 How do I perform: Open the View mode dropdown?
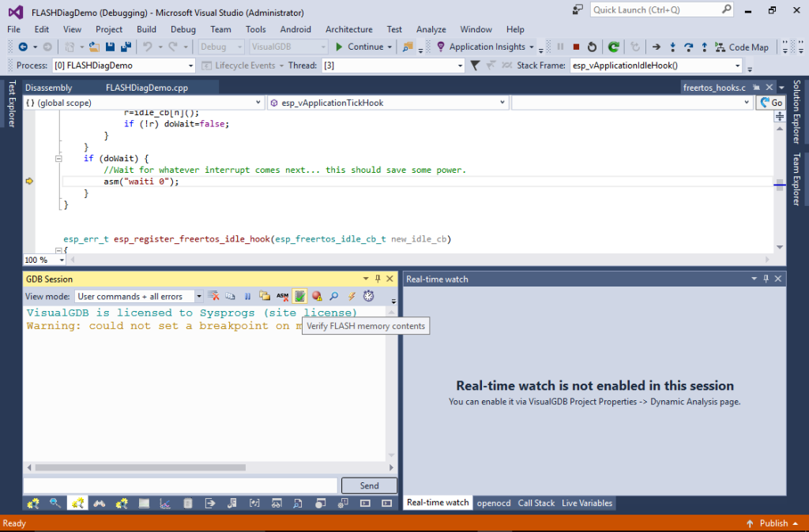pyautogui.click(x=198, y=296)
